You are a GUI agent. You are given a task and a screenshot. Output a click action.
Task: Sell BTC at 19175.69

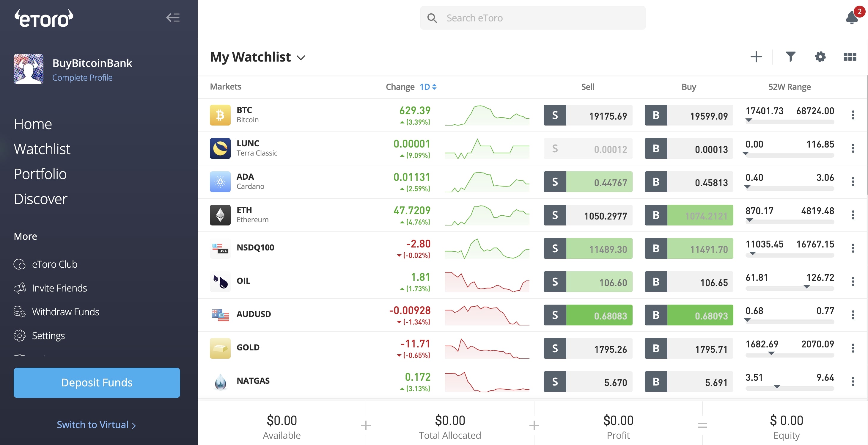click(588, 115)
